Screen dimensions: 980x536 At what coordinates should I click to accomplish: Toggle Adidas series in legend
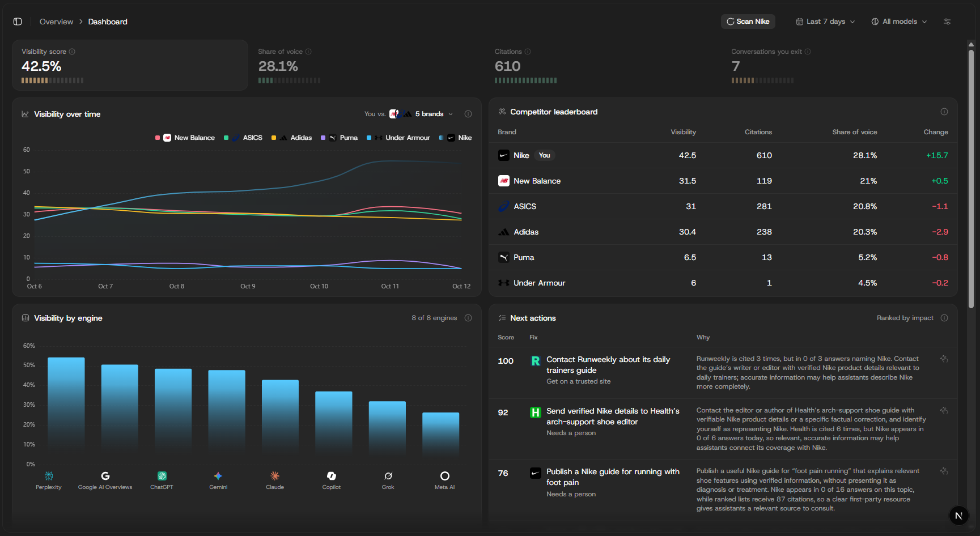(x=291, y=138)
